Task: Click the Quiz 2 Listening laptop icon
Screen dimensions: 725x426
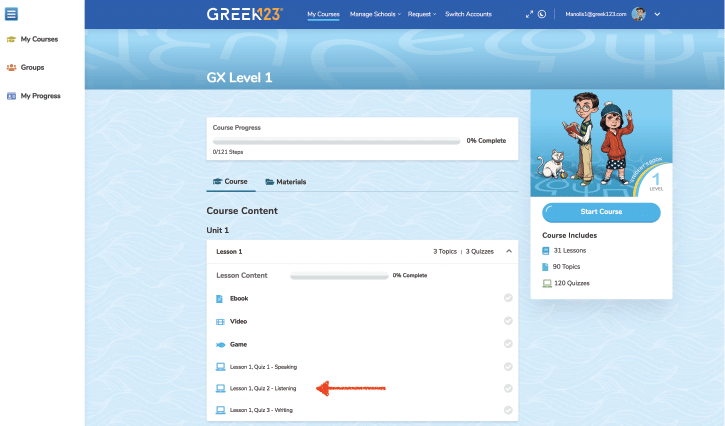Action: tap(221, 389)
